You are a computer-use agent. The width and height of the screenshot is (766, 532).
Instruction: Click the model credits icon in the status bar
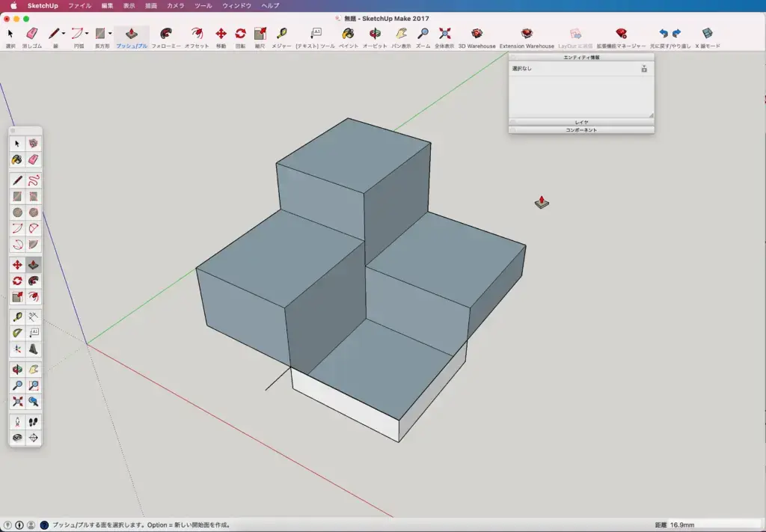pos(19,525)
